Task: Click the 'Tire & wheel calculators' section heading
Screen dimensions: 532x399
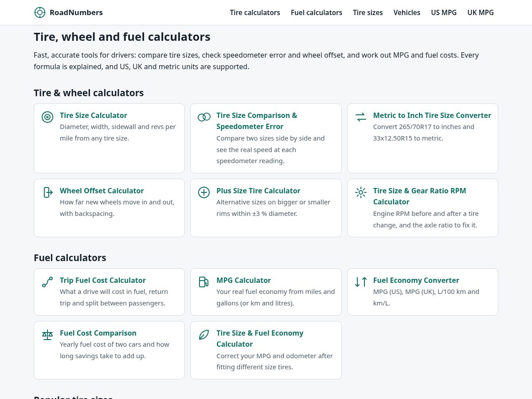Action: [89, 93]
